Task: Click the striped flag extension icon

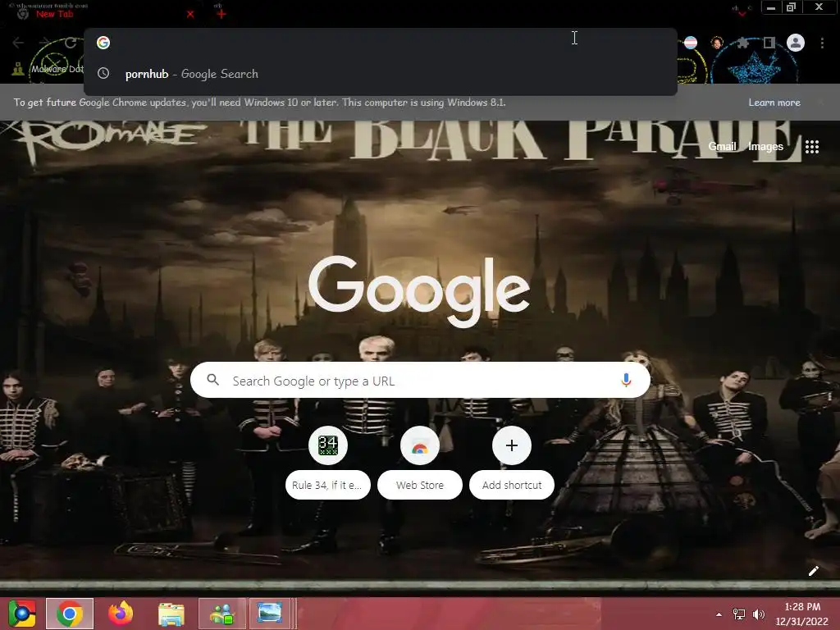Action: point(691,43)
